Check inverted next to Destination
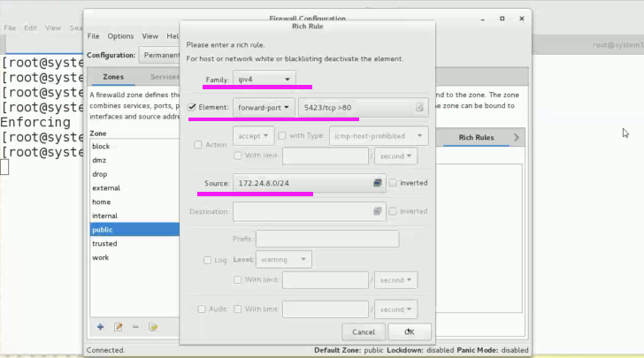Viewport: 644px width, 358px height. pyautogui.click(x=393, y=211)
